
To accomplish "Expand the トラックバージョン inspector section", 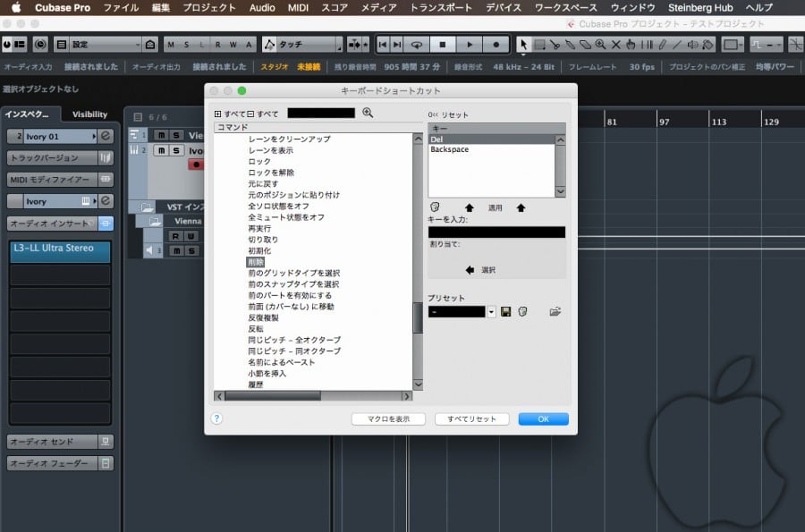I will click(x=53, y=157).
